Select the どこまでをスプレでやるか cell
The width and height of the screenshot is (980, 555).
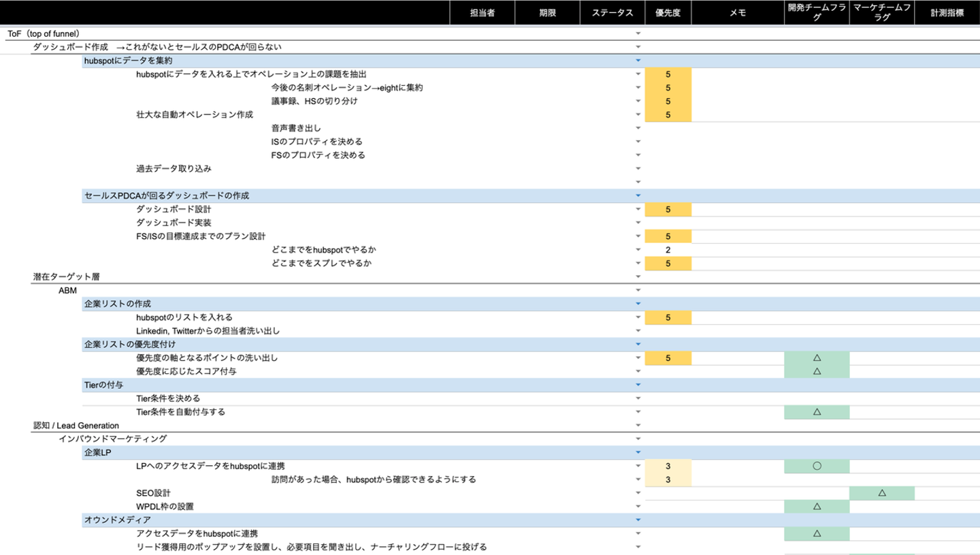[x=321, y=263]
